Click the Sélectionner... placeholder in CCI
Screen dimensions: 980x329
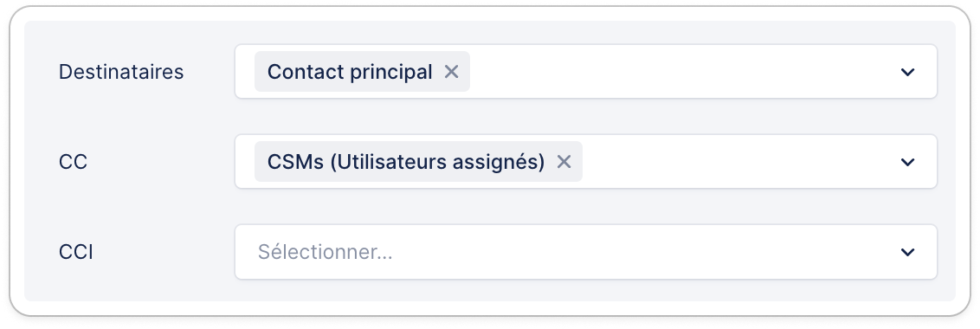[x=325, y=252]
